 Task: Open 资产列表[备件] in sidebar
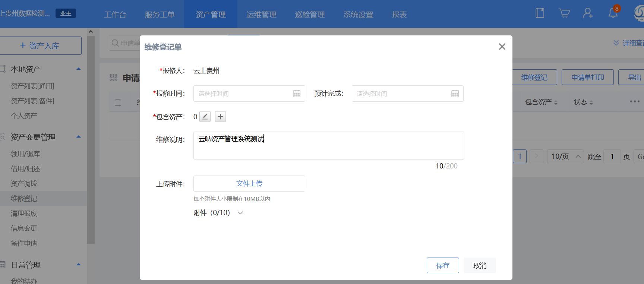click(32, 101)
